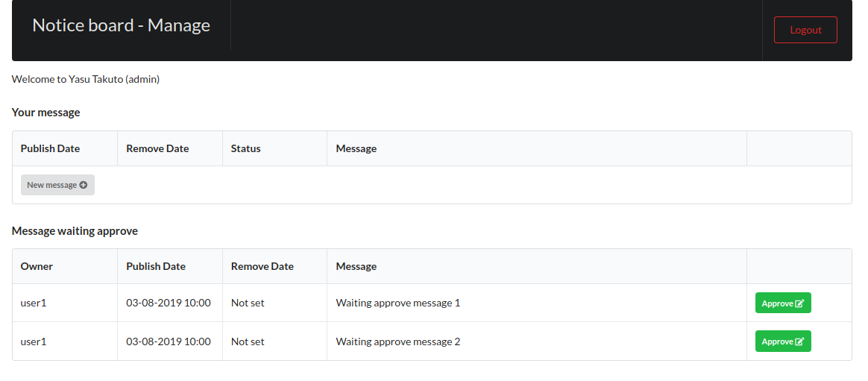Viewport: 868px width, 381px height.
Task: Select Remove Date header in Your message table
Action: click(157, 148)
